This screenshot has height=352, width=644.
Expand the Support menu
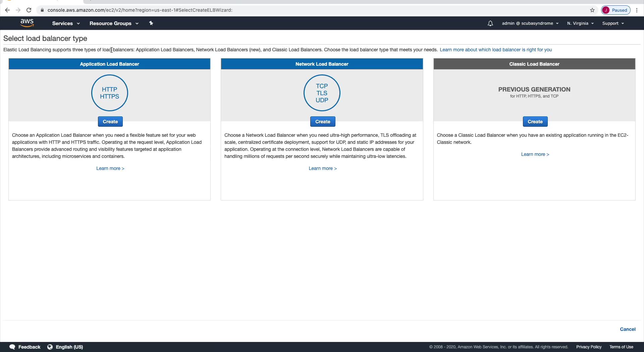tap(613, 23)
